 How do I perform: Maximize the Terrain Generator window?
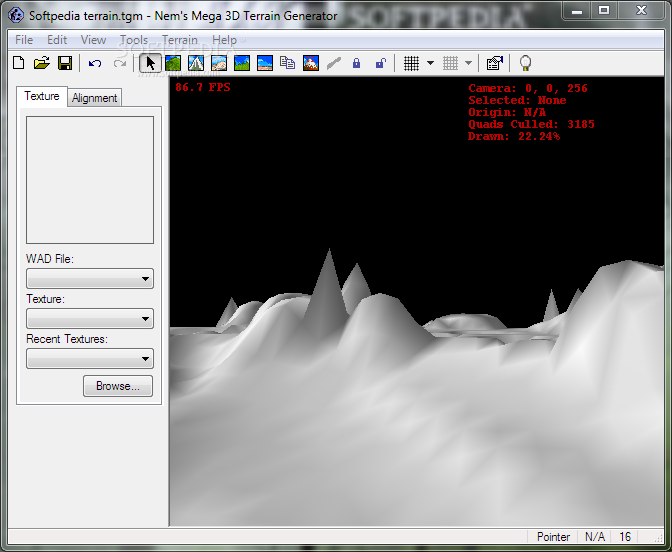click(x=604, y=11)
